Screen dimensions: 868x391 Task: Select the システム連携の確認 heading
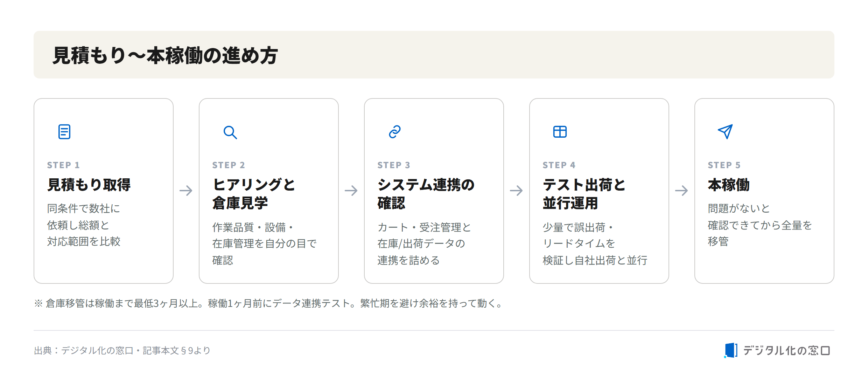click(426, 194)
